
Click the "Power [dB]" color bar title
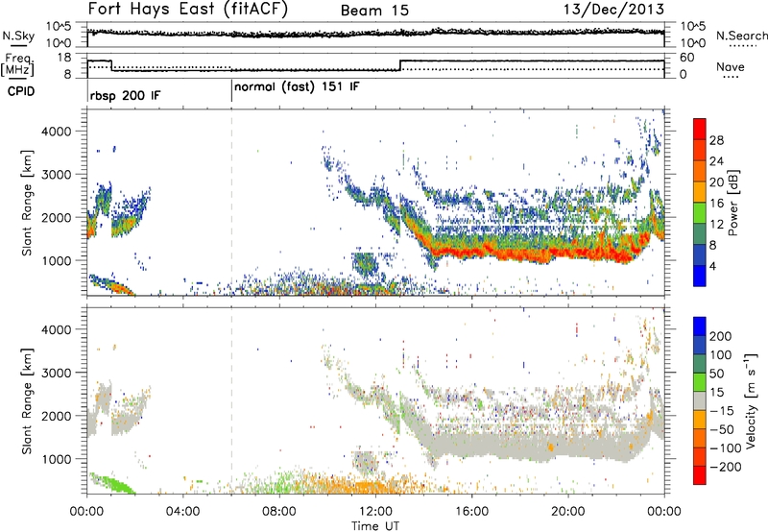pyautogui.click(x=733, y=203)
